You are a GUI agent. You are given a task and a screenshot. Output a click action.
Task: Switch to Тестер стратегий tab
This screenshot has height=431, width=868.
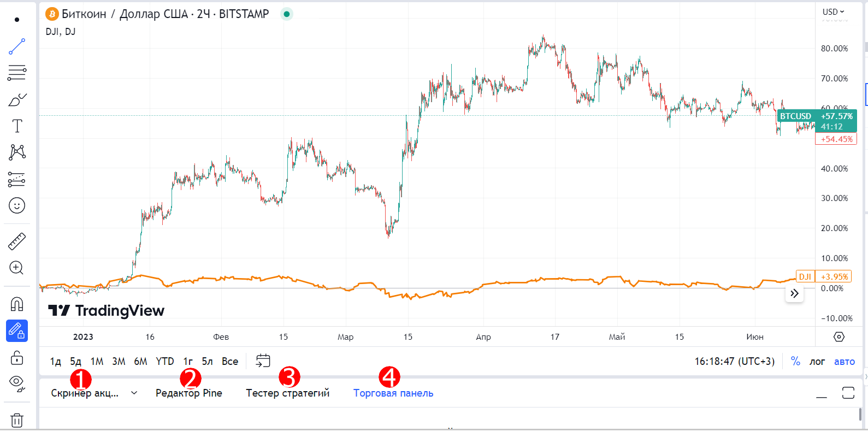click(288, 393)
